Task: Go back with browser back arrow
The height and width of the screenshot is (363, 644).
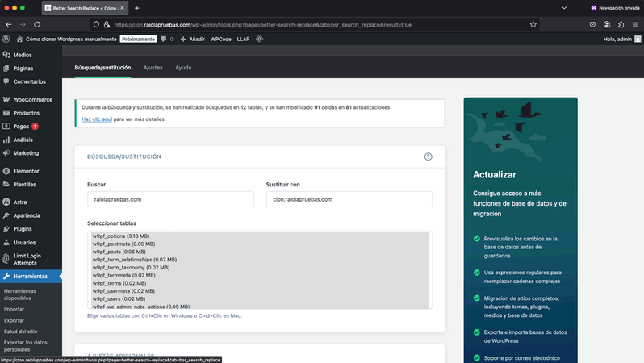Action: click(x=9, y=25)
